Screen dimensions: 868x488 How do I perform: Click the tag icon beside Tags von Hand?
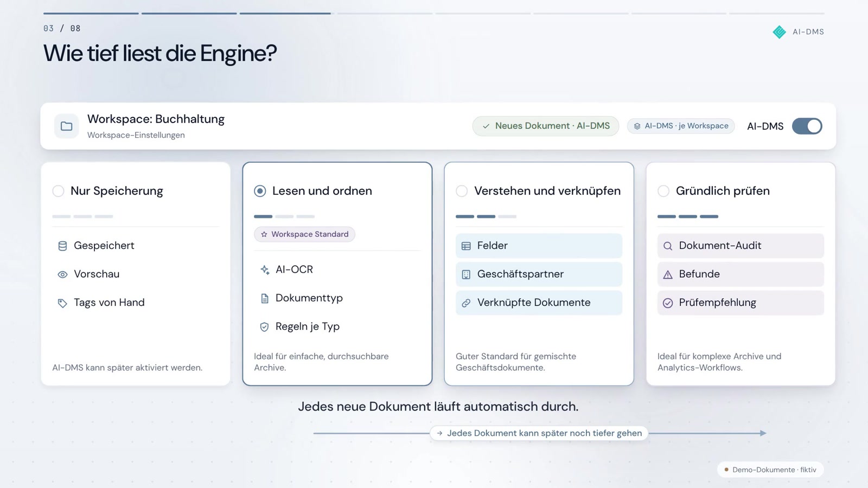(x=62, y=303)
